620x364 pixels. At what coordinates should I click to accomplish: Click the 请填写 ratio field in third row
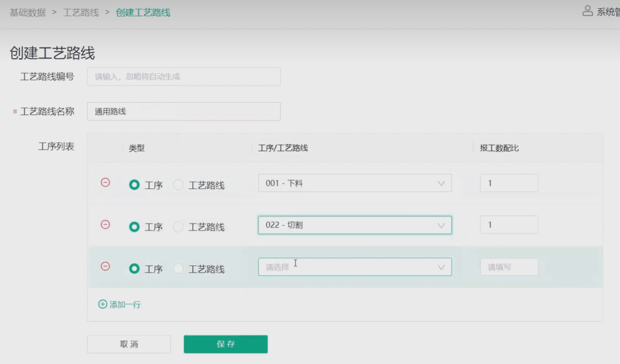(509, 267)
